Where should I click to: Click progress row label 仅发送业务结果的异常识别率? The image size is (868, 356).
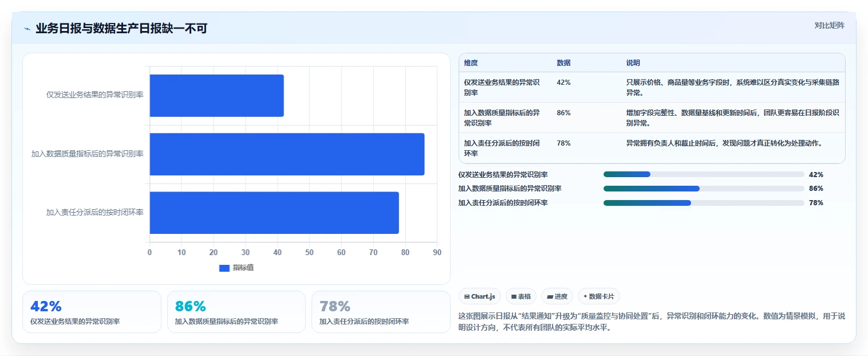[x=503, y=175]
